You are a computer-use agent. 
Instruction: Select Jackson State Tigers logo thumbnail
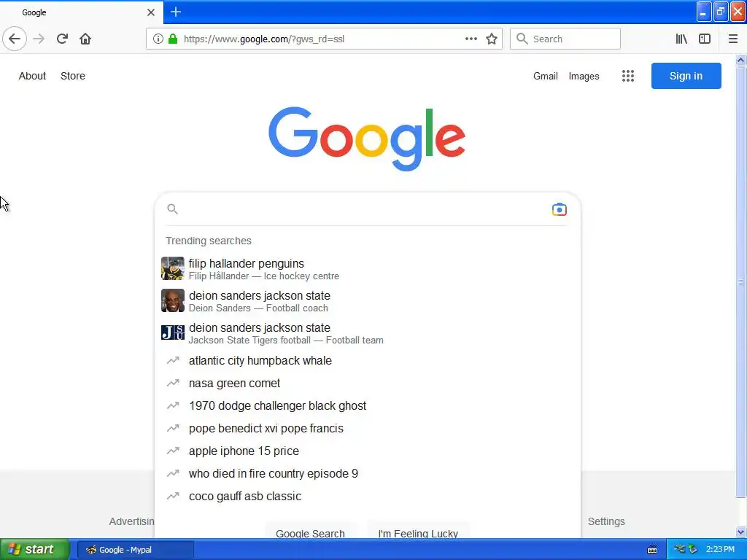(x=172, y=332)
